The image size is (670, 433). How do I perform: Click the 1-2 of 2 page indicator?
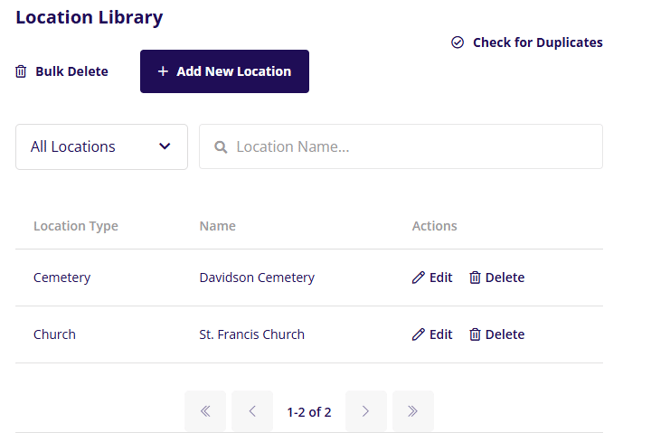click(x=309, y=411)
